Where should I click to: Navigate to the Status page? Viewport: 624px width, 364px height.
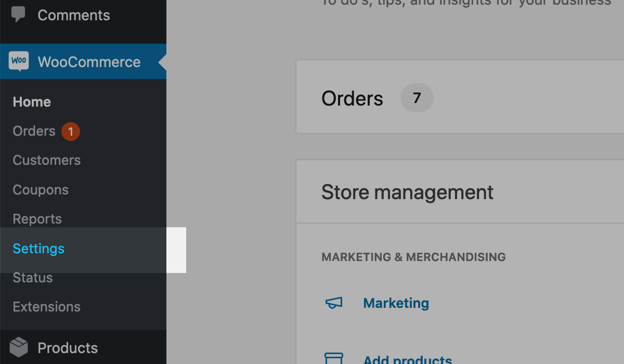click(33, 278)
